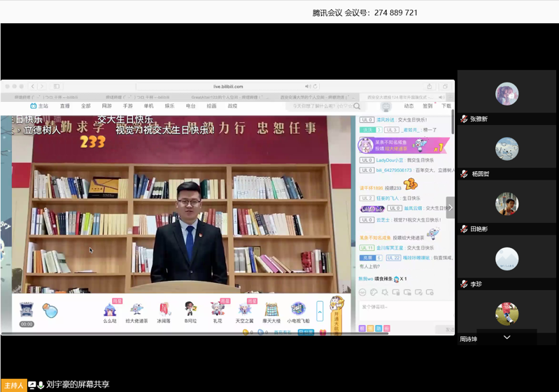559x392 pixels.
Task: Open the 战疫 nav item
Action: (232, 106)
